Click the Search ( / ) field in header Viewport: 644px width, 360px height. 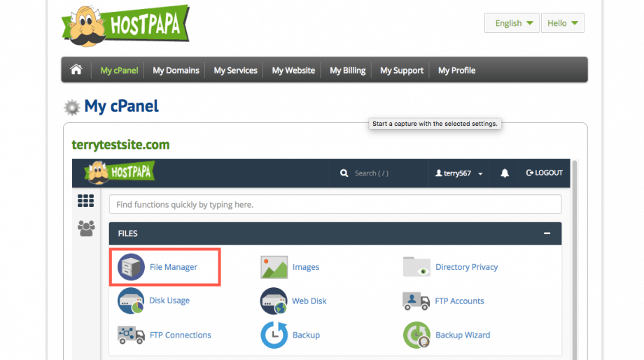(x=371, y=173)
